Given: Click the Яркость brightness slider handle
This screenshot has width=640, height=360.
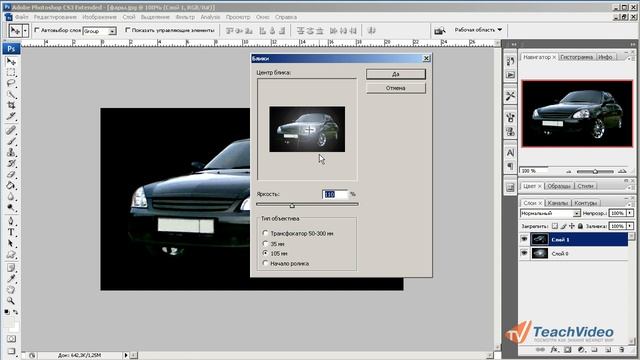Looking at the screenshot, I should click(x=292, y=205).
